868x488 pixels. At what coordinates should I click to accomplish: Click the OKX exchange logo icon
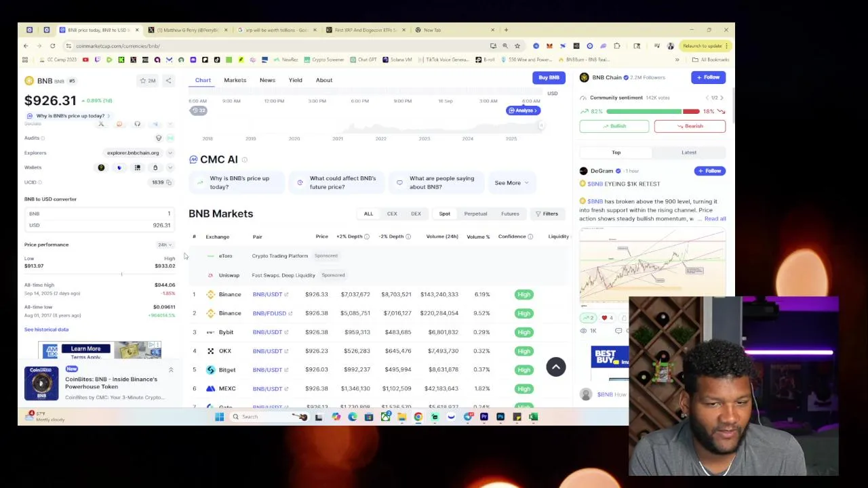210,351
